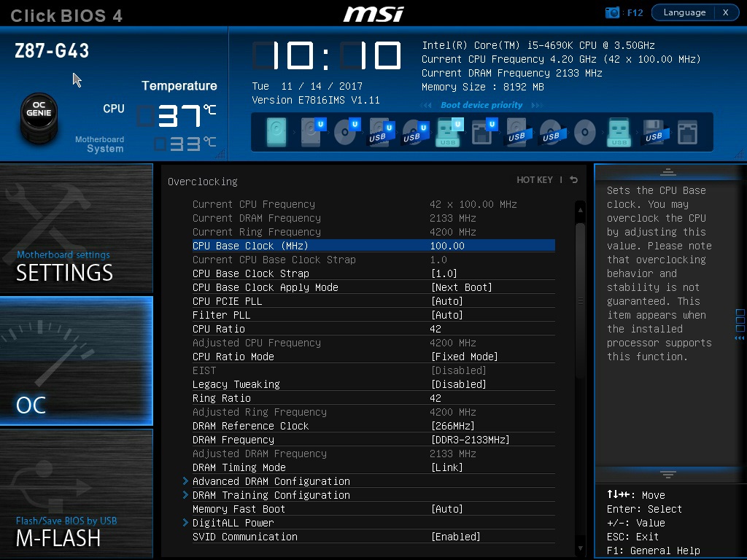Viewport: 747px width, 560px height.
Task: Click the side panel expand arrows at right edge
Action: coord(740,325)
